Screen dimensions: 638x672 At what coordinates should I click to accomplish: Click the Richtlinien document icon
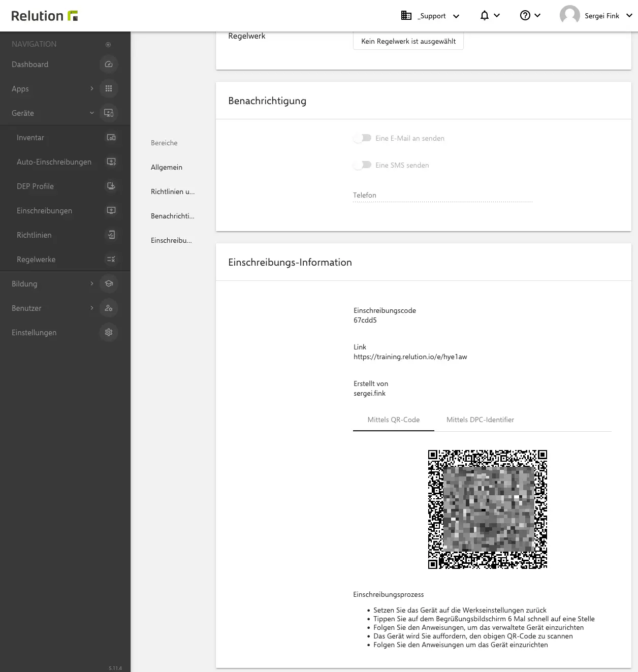coord(111,235)
